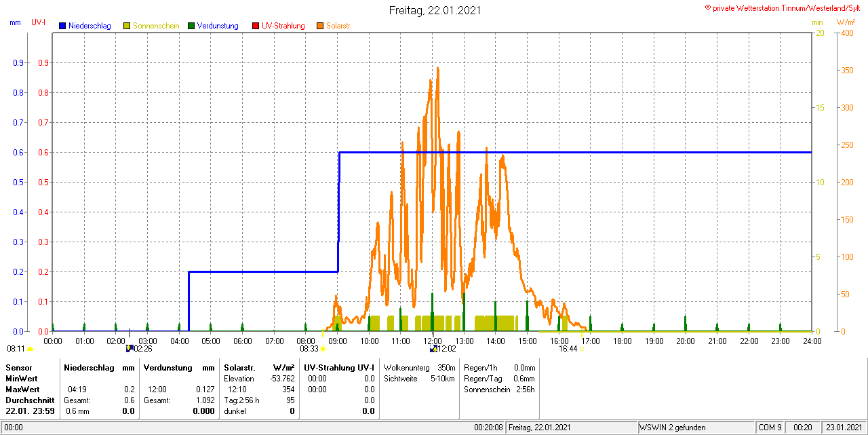Click the blue 0.6 value on the mm axis
Viewport: 868px width, 435px height.
pos(18,153)
